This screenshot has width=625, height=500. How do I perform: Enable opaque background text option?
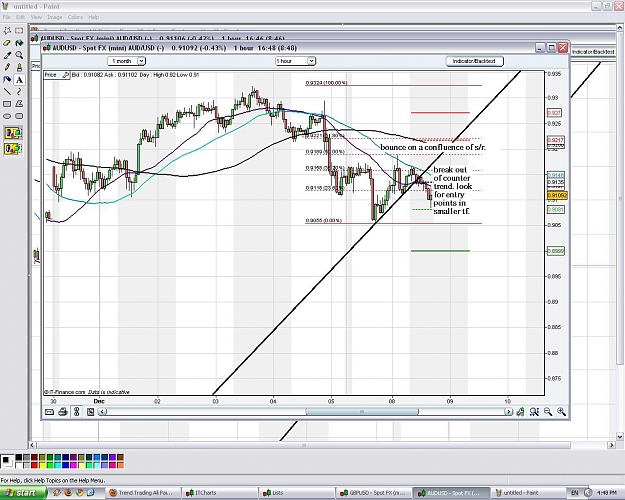pos(13,133)
